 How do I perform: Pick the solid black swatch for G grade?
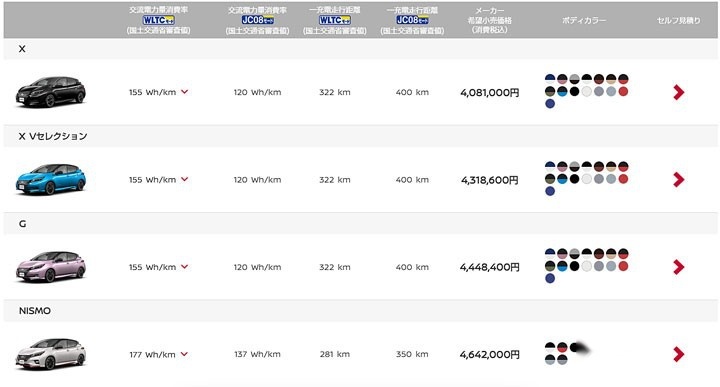pyautogui.click(x=574, y=266)
